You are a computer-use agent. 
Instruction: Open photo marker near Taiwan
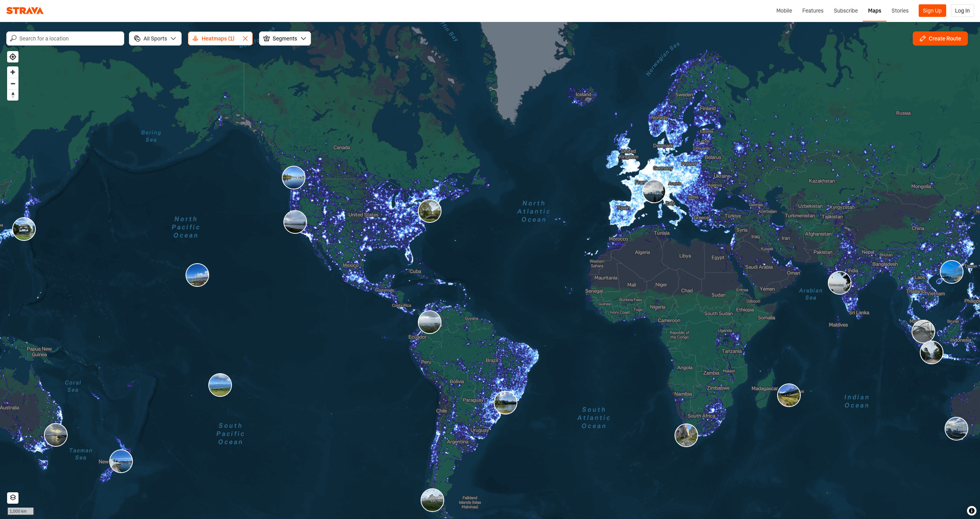pyautogui.click(x=952, y=272)
